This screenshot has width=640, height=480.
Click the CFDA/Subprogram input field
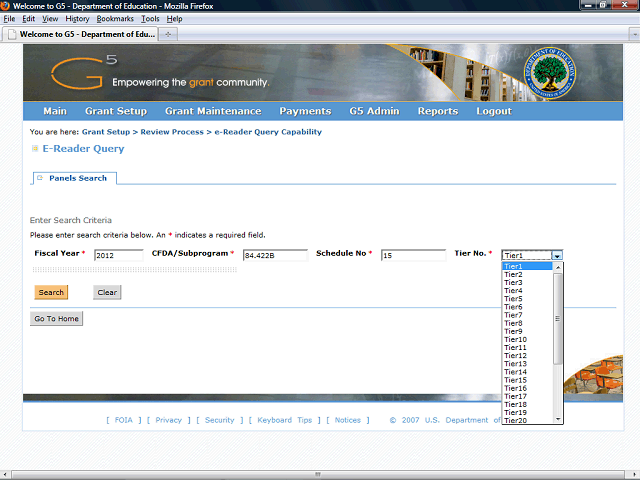click(275, 255)
